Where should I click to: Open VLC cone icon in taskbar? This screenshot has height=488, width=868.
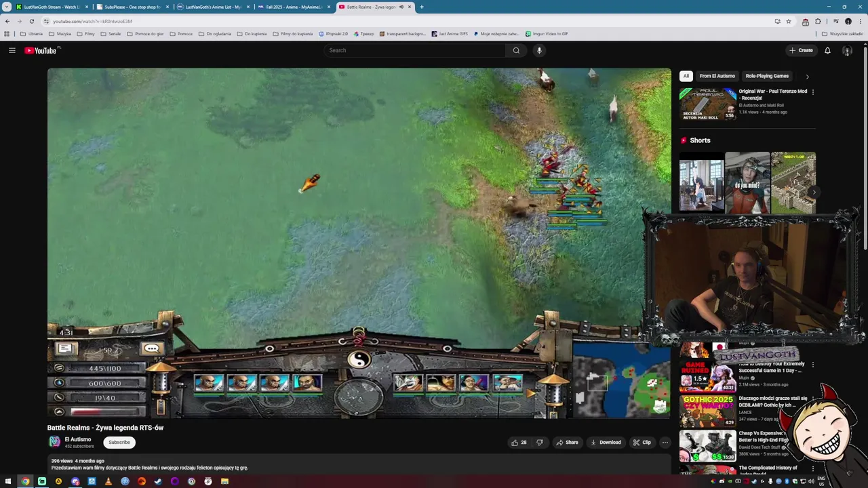pos(108,481)
